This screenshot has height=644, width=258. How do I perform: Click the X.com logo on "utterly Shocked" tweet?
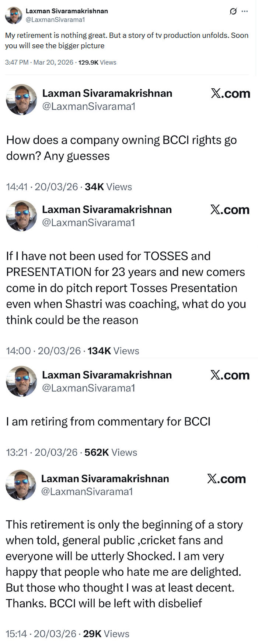click(226, 479)
